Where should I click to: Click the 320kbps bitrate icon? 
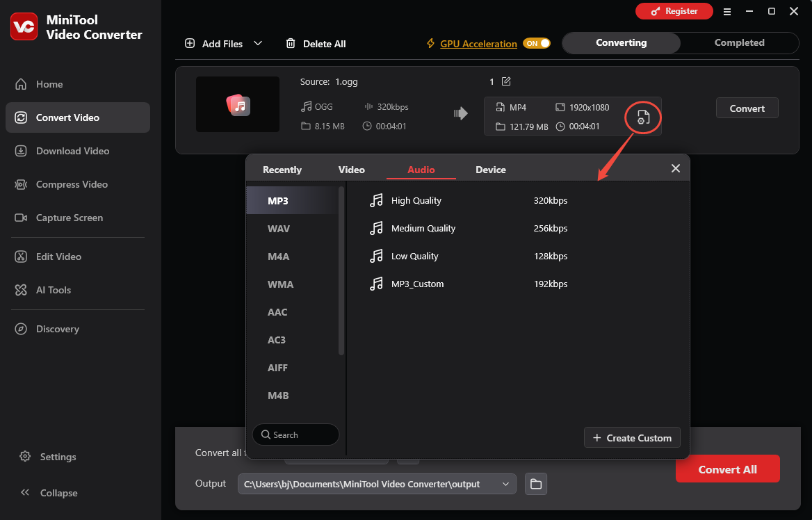coord(368,106)
